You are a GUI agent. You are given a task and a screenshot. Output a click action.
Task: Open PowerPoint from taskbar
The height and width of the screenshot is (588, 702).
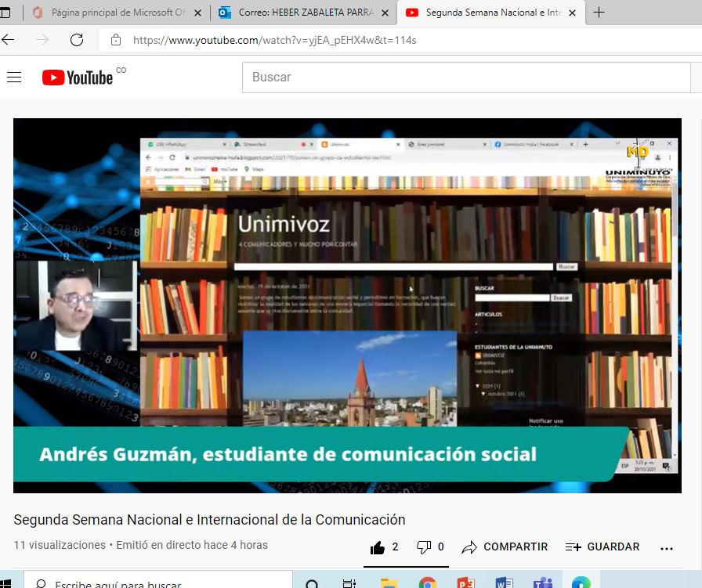click(x=466, y=583)
